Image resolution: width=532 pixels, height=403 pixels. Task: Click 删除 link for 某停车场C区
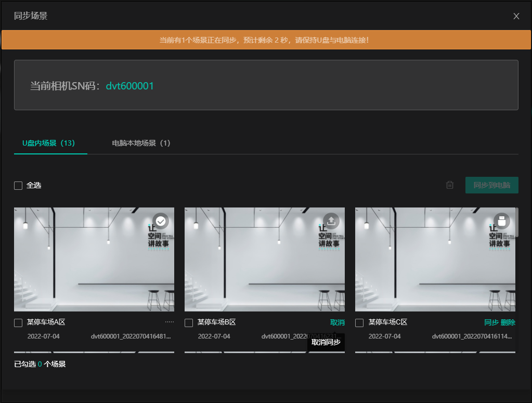pyautogui.click(x=508, y=322)
